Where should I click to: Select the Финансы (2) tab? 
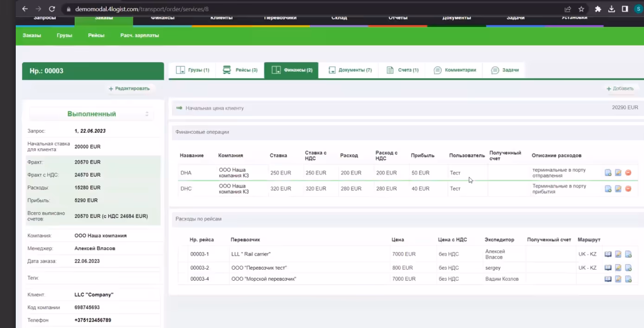(291, 70)
